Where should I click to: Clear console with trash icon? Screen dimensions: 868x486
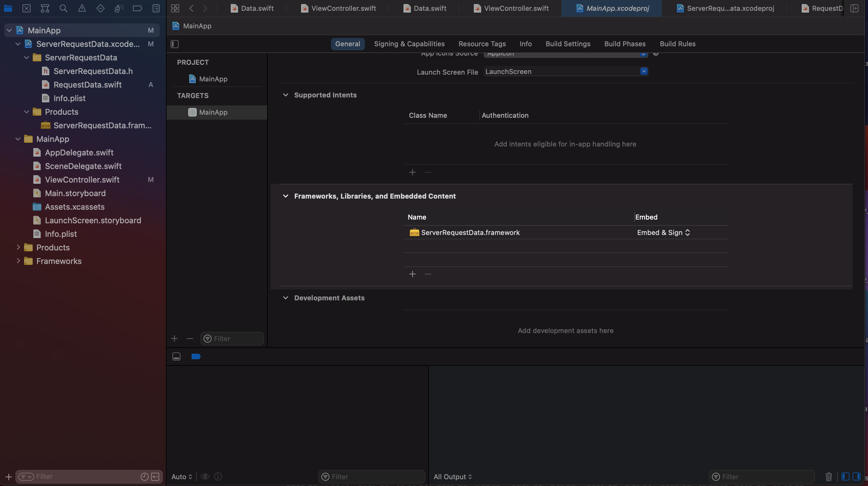click(829, 476)
